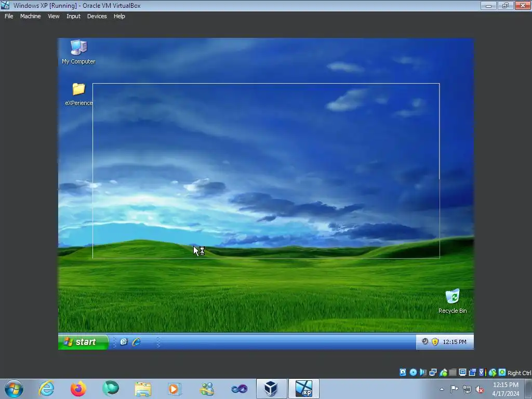
Task: Click the infinity loop taskbar icon
Action: click(x=239, y=389)
